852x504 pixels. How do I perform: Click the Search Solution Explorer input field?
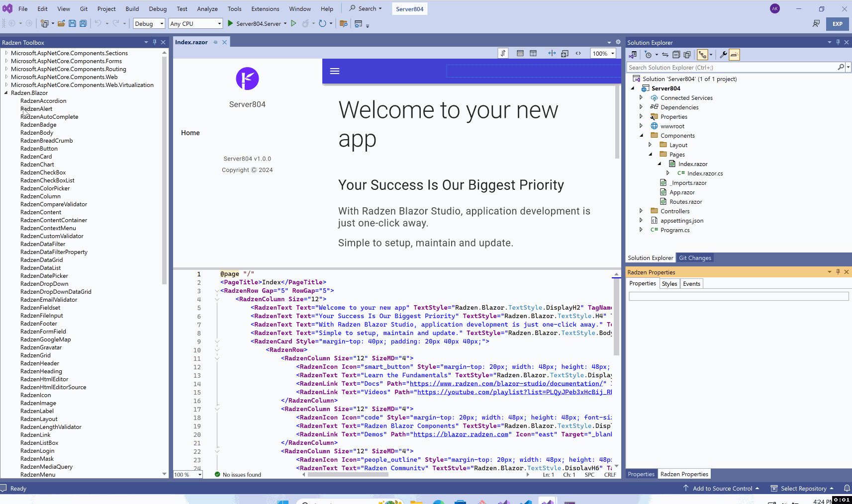[x=731, y=68]
